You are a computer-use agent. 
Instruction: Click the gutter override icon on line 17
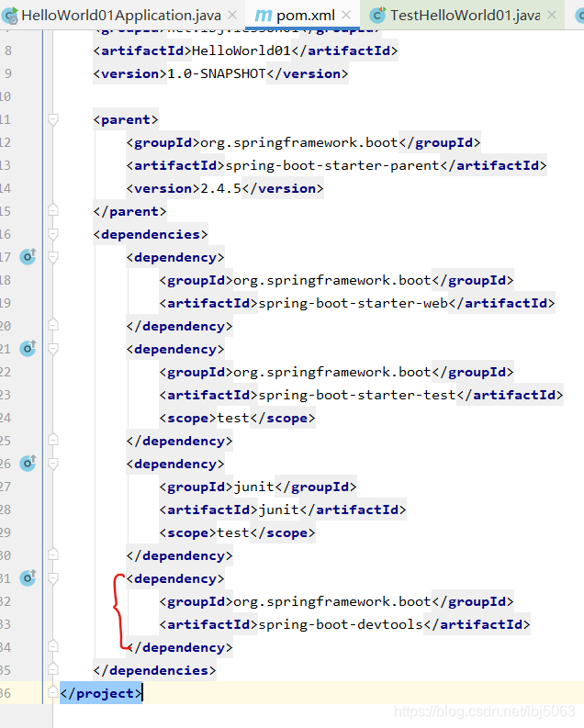(x=28, y=257)
